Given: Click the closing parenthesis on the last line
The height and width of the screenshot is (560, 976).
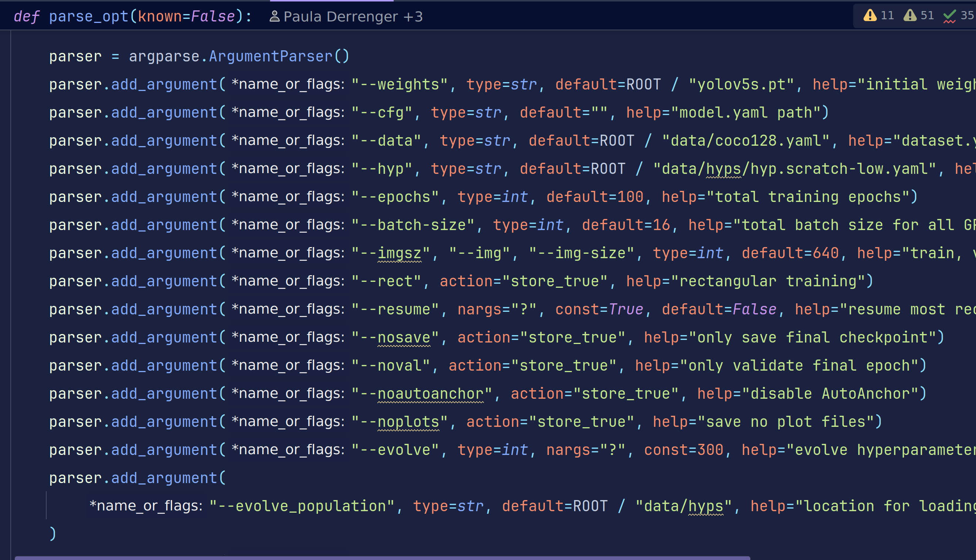Looking at the screenshot, I should pos(53,534).
